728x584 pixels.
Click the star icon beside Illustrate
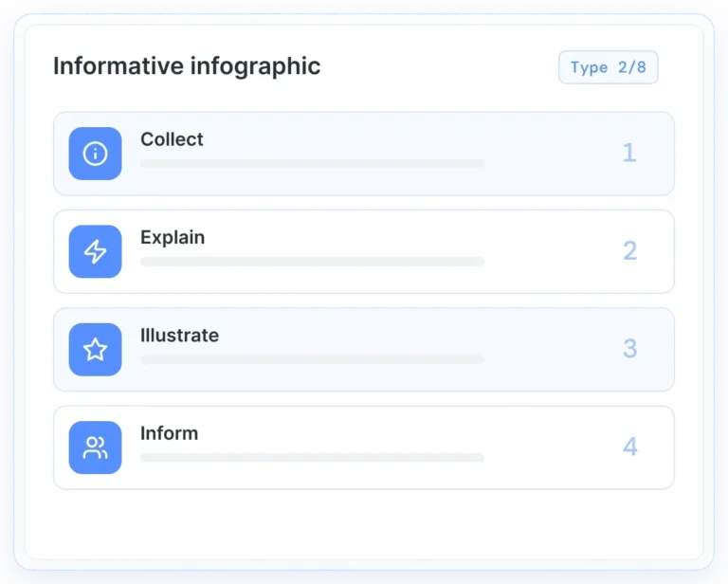[x=95, y=350]
